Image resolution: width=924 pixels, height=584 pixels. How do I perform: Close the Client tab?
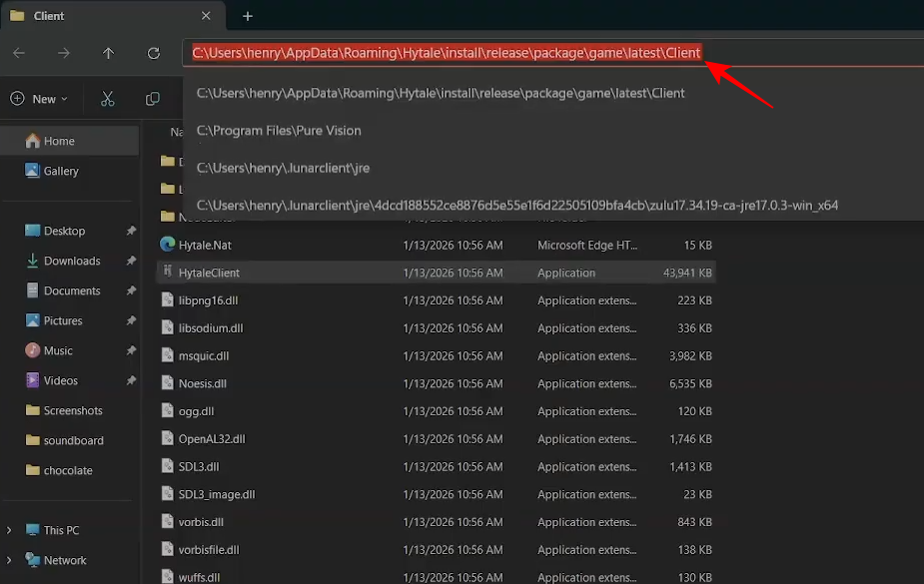coord(206,16)
